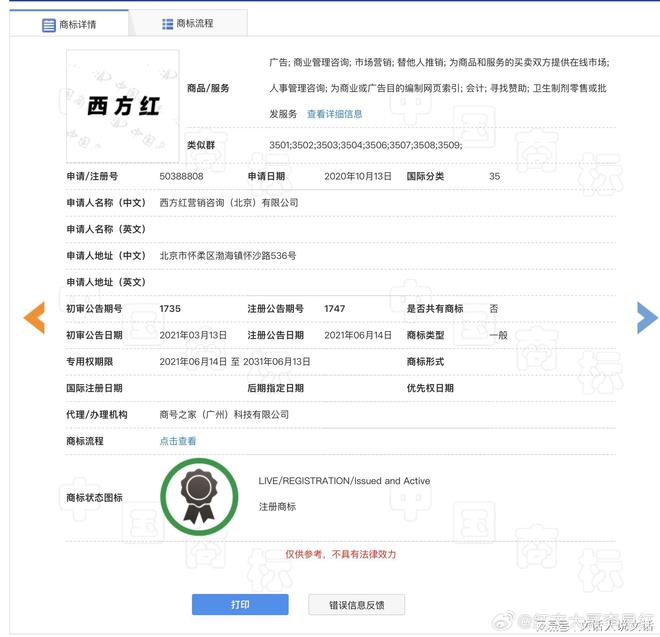Select trademark type value 一般
The height and width of the screenshot is (637, 660).
tap(498, 335)
